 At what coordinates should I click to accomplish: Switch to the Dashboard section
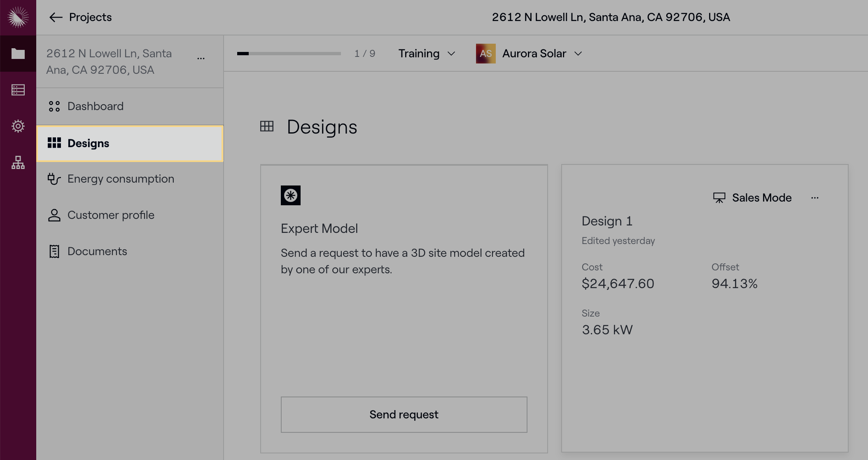tap(95, 106)
